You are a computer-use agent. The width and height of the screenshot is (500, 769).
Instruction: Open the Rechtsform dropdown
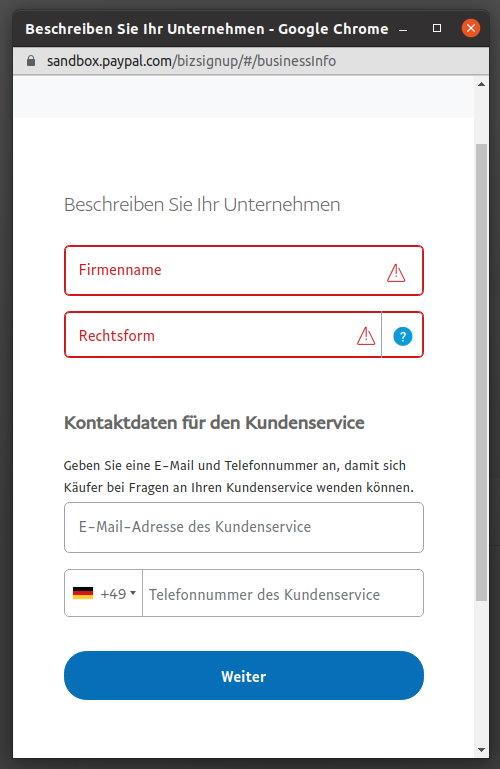tap(223, 335)
